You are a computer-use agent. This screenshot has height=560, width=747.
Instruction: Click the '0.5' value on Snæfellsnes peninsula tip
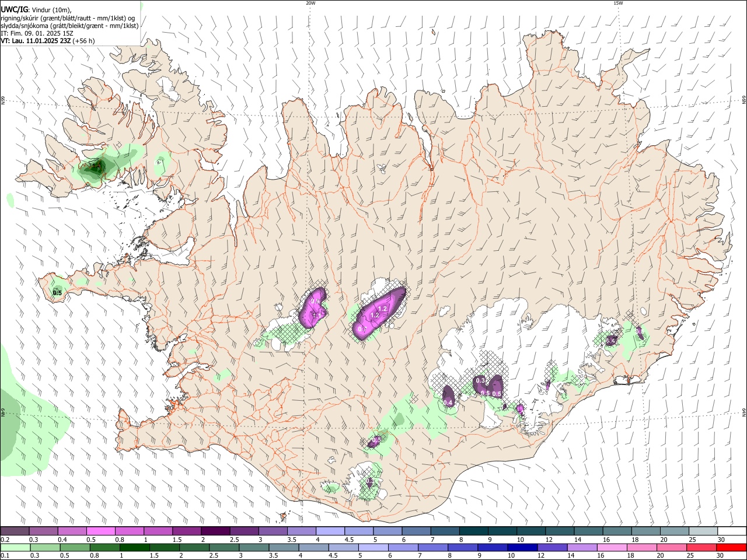pyautogui.click(x=57, y=293)
